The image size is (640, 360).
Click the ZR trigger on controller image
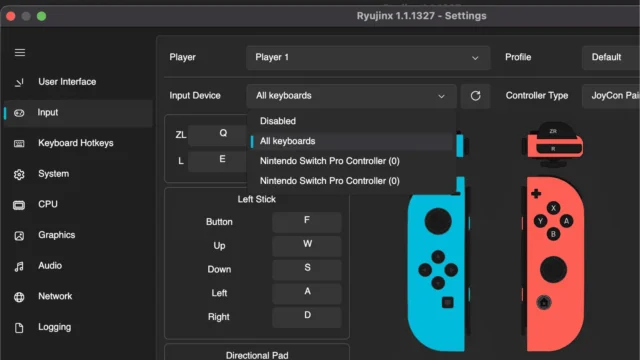coord(553,131)
